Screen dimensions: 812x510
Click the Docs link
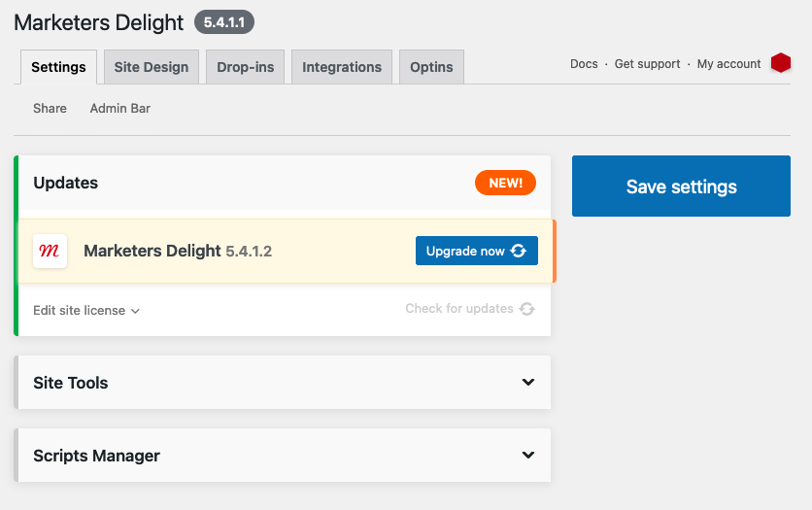(x=584, y=64)
